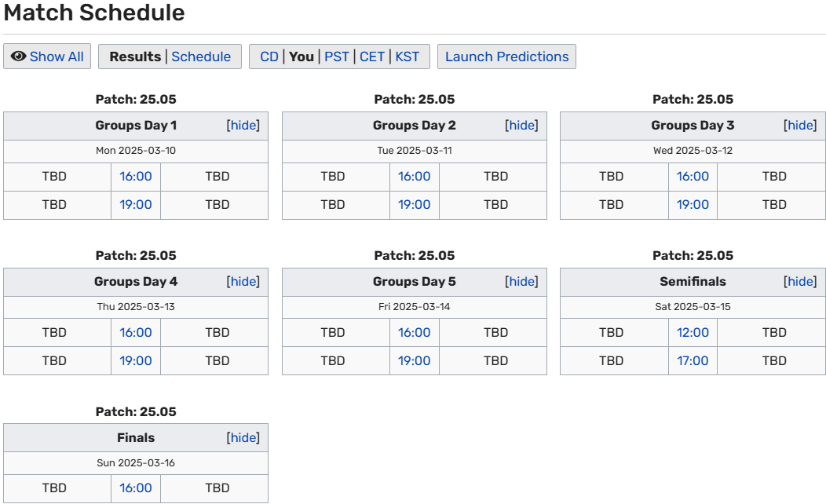This screenshot has height=504, width=826.
Task: Hide the Groups Day 2 table
Action: [x=522, y=126]
